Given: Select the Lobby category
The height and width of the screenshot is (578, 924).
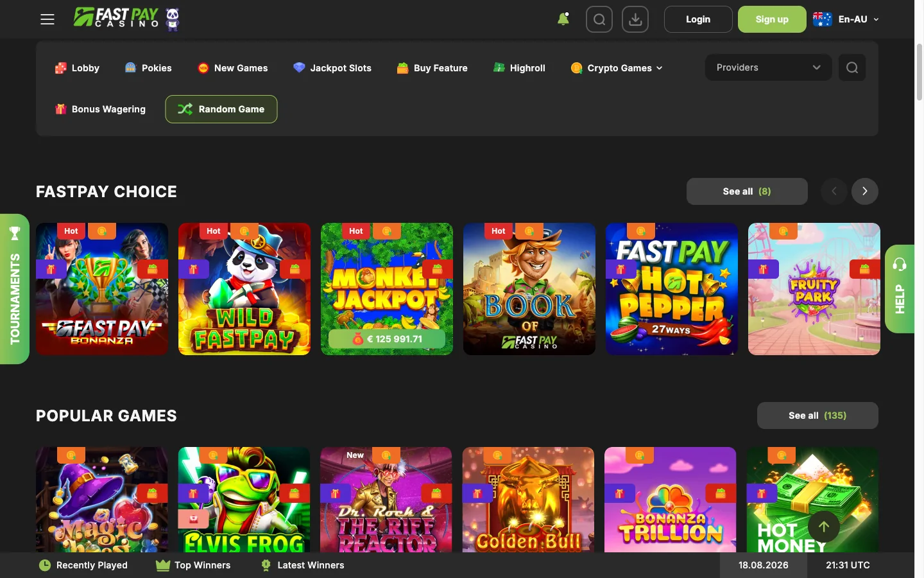Looking at the screenshot, I should (x=77, y=68).
